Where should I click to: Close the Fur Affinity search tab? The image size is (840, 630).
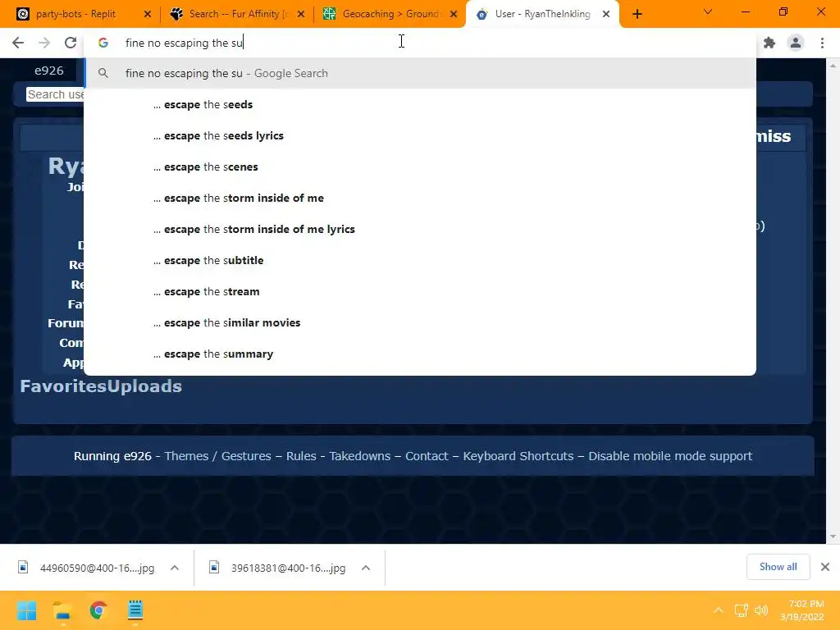301,15
